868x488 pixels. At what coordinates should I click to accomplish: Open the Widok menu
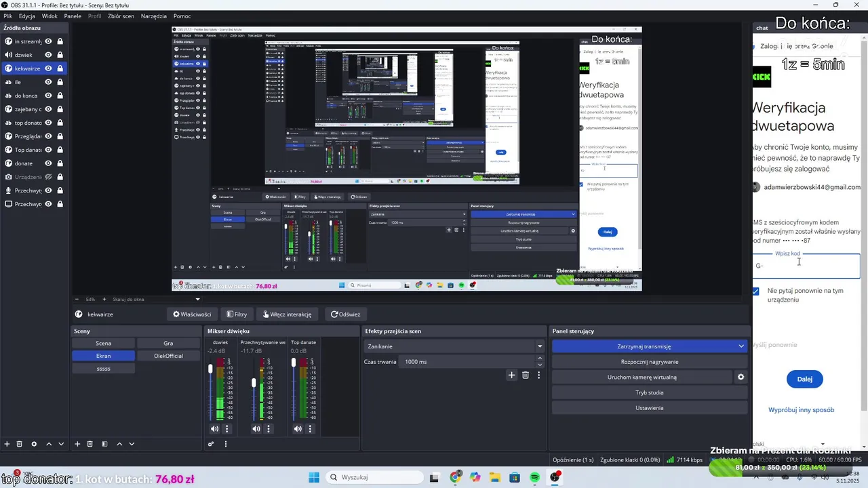click(50, 16)
